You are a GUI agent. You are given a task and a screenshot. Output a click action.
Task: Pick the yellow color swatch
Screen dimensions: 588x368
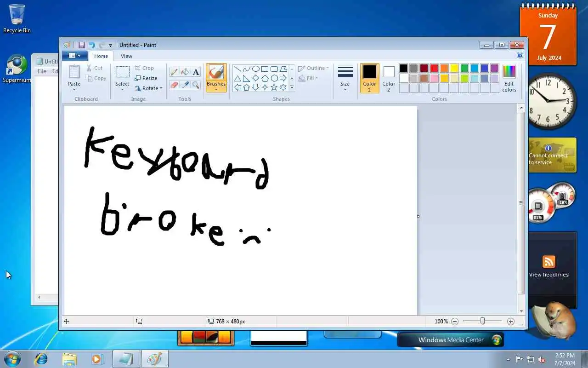point(454,68)
